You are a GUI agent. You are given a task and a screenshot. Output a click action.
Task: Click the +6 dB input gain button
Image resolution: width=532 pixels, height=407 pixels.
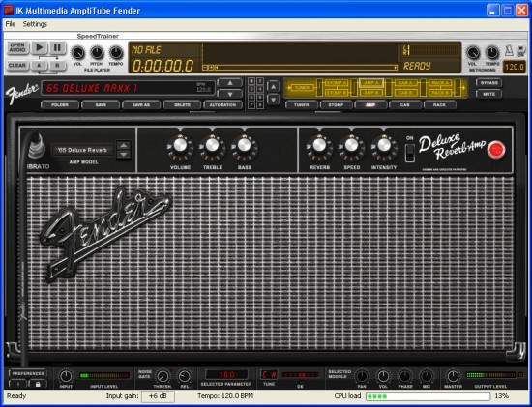point(158,396)
